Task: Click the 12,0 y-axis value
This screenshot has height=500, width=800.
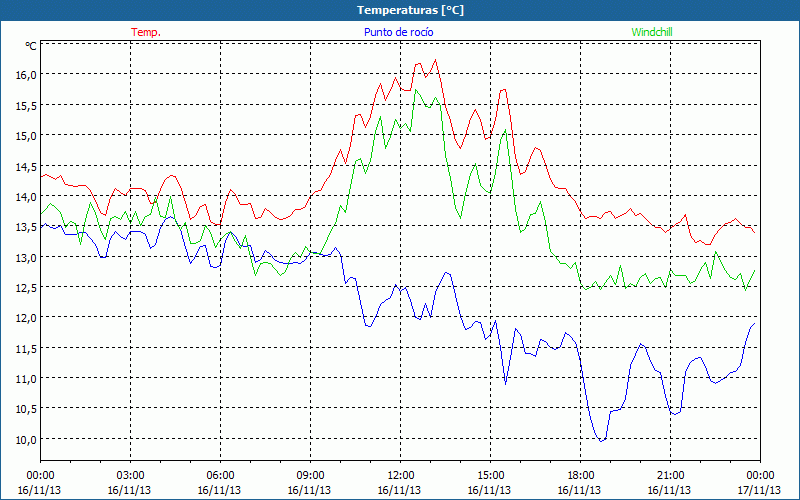Action: 27,317
